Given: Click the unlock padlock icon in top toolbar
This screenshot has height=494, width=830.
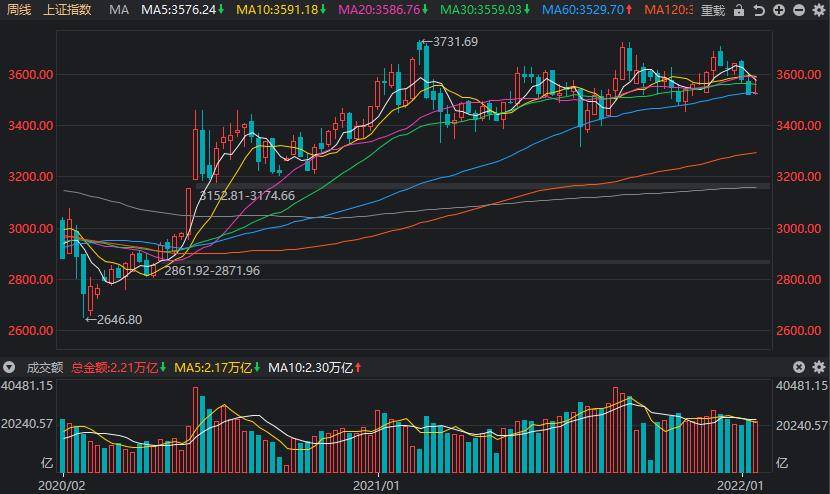Looking at the screenshot, I should [x=740, y=10].
